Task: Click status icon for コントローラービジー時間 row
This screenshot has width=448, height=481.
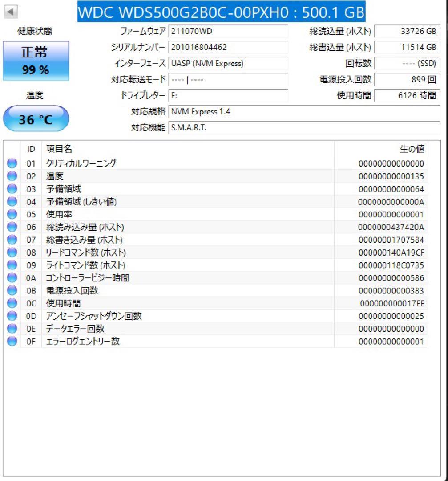Action: (12, 278)
